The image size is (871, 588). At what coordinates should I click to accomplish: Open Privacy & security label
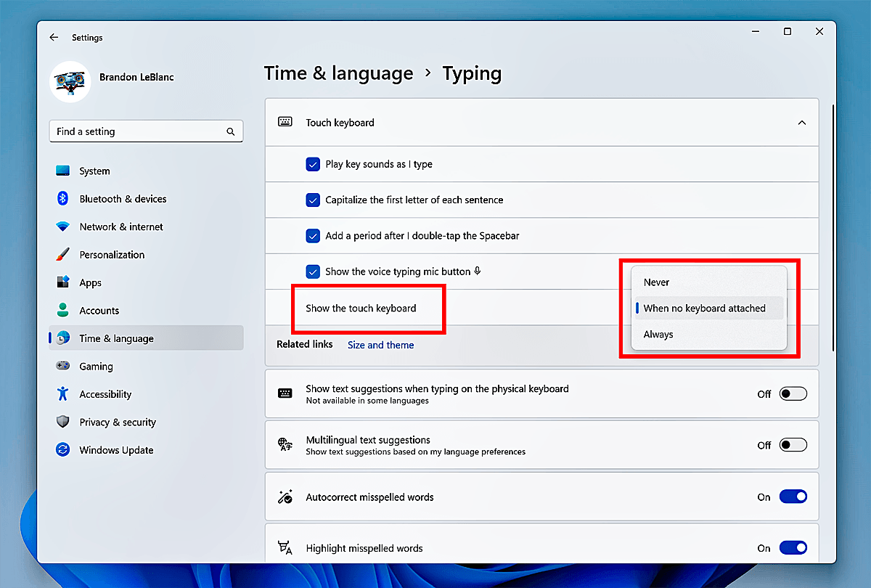pos(118,422)
